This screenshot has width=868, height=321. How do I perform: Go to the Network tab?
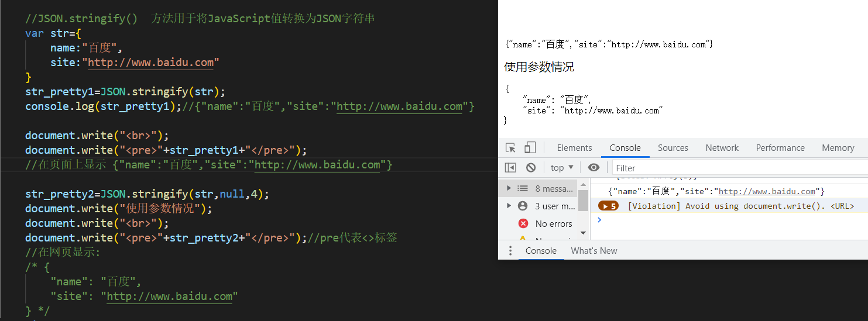click(x=722, y=148)
